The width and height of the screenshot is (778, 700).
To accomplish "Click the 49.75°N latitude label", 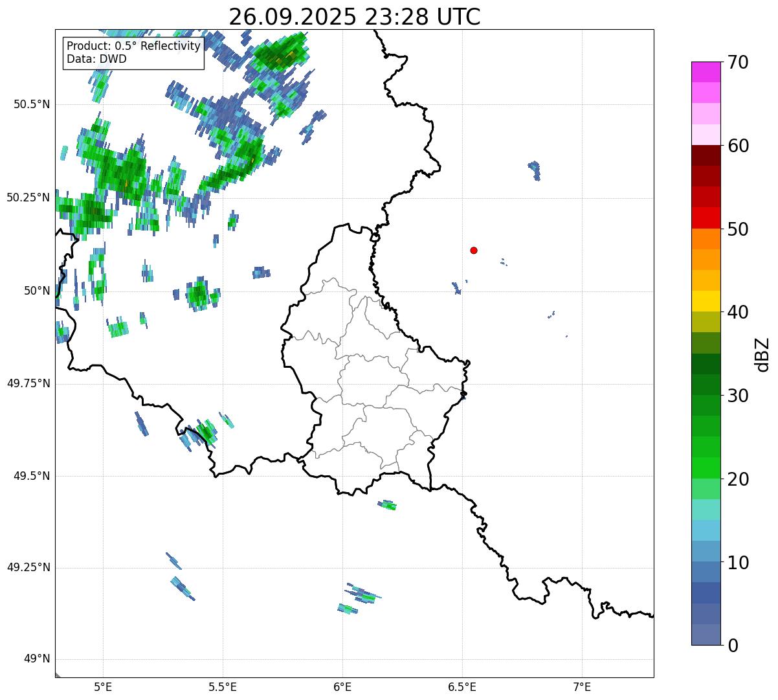I will click(28, 383).
